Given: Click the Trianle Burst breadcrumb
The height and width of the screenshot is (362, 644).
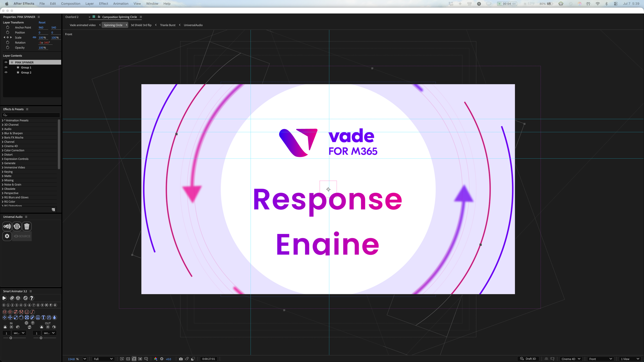Looking at the screenshot, I should tap(168, 25).
